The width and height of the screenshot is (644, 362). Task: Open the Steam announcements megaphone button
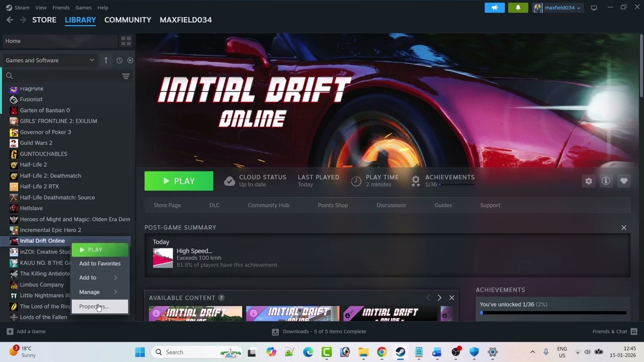click(x=495, y=8)
